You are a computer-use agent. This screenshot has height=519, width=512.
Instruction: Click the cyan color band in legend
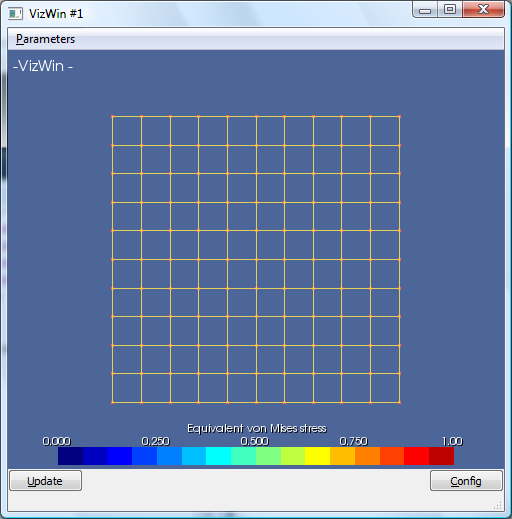click(218, 456)
